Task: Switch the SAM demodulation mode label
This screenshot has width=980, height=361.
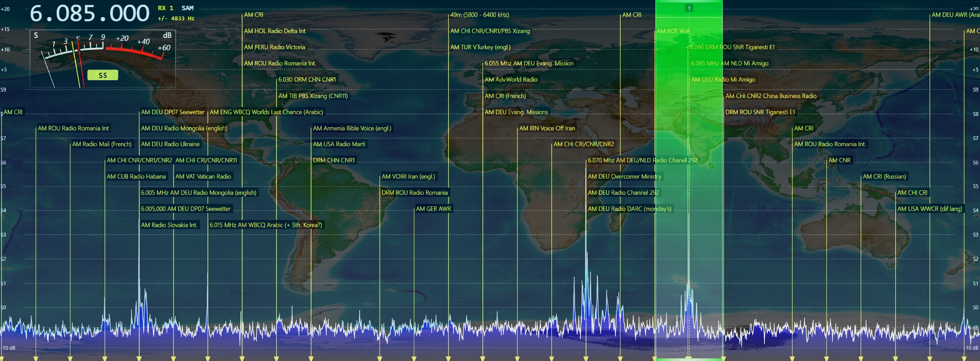Action: point(187,8)
